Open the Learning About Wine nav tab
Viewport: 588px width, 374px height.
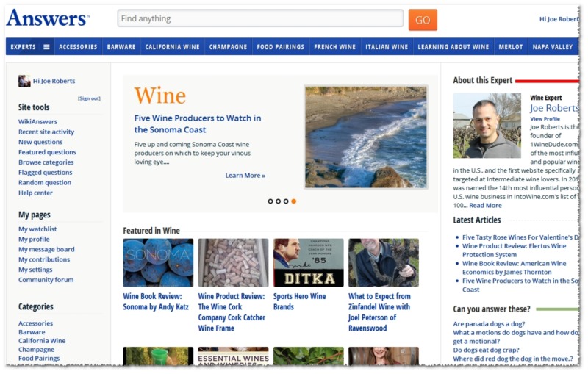(x=453, y=47)
